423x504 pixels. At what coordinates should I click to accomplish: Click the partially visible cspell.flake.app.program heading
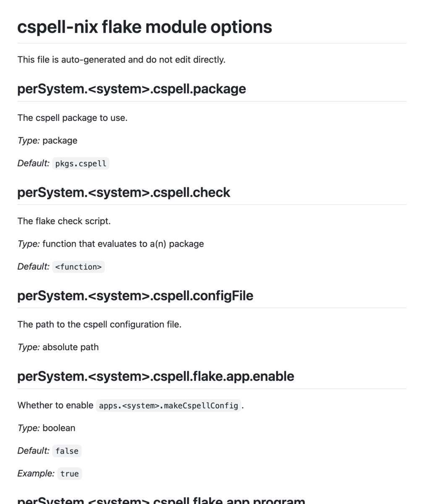(161, 500)
